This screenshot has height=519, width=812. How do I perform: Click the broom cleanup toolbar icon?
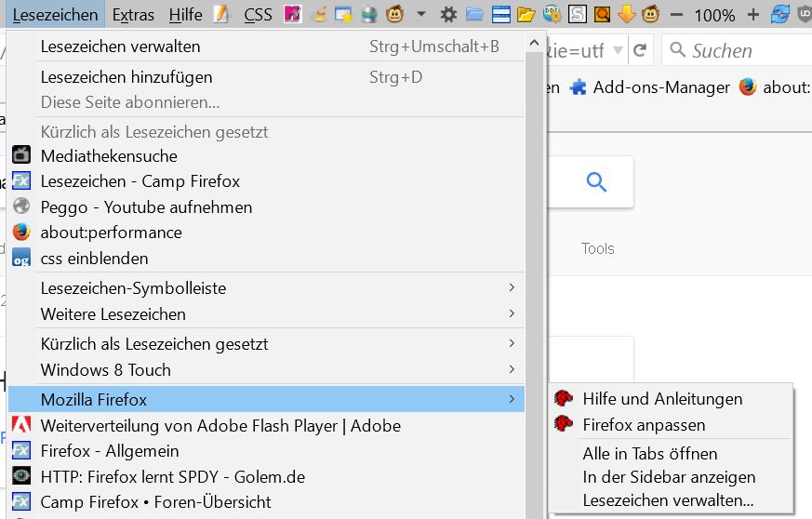[319, 15]
